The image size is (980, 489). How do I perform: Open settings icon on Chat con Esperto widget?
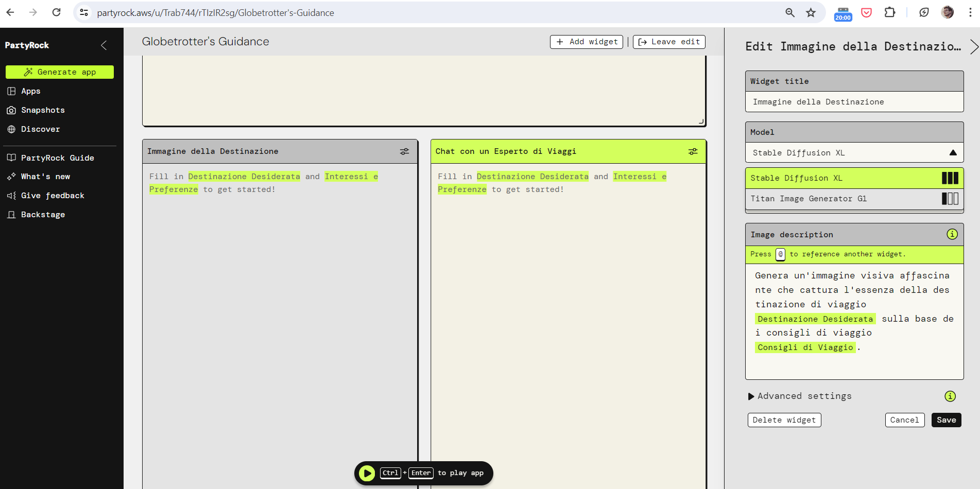point(693,151)
